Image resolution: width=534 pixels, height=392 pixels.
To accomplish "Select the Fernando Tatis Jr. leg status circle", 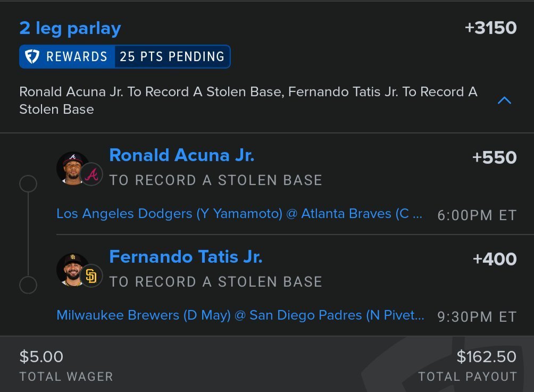I will [28, 285].
